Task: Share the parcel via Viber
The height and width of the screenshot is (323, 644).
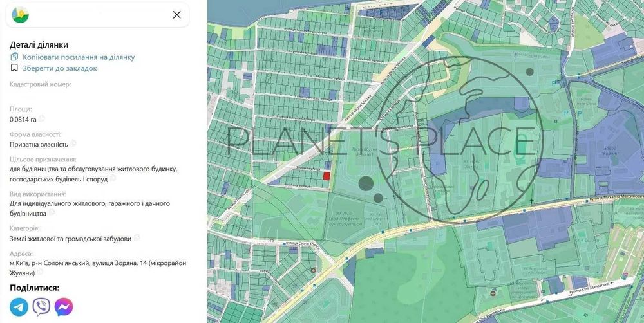Action: point(41,306)
